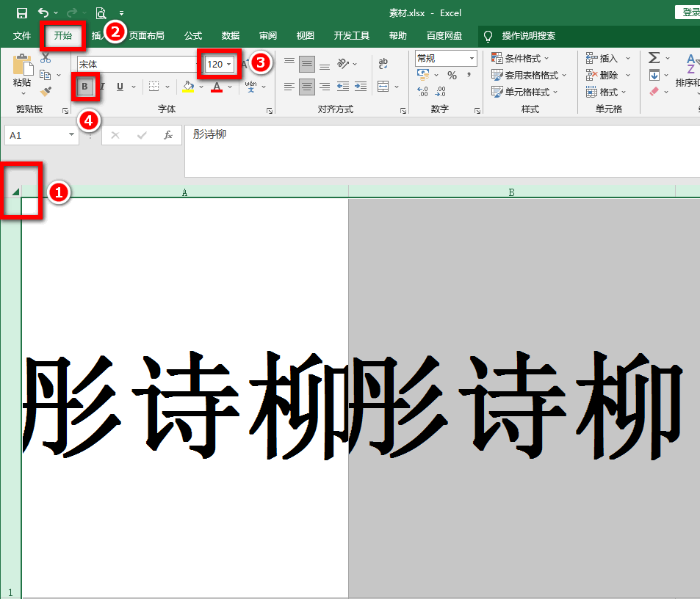Activate the format painter brush
The width and height of the screenshot is (700, 599).
click(46, 92)
